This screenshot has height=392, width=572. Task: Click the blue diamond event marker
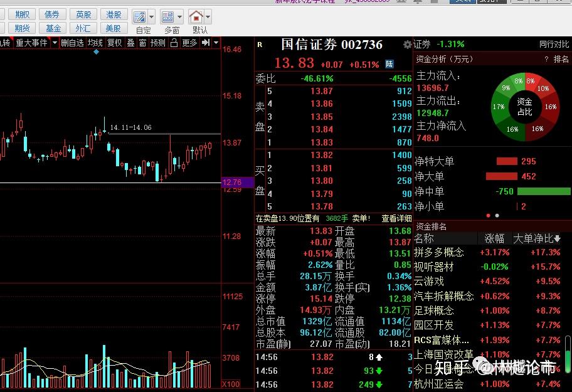click(97, 52)
